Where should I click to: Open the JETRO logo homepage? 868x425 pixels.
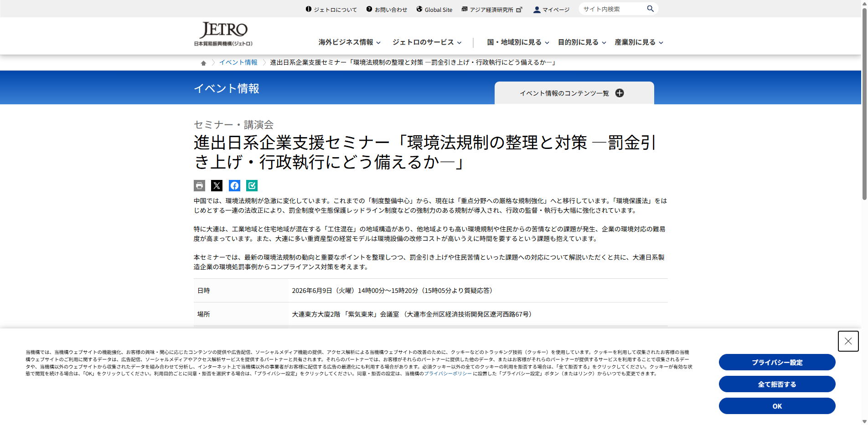(223, 34)
